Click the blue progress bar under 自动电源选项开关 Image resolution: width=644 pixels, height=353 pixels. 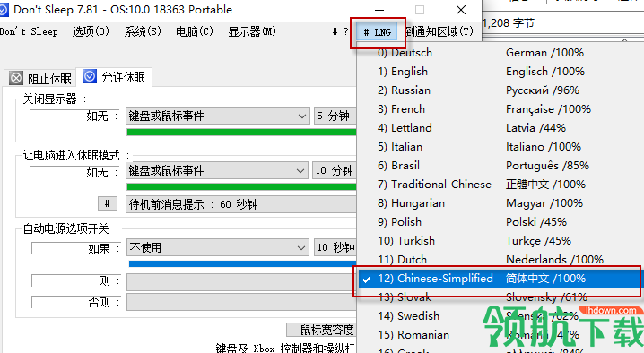point(242,264)
